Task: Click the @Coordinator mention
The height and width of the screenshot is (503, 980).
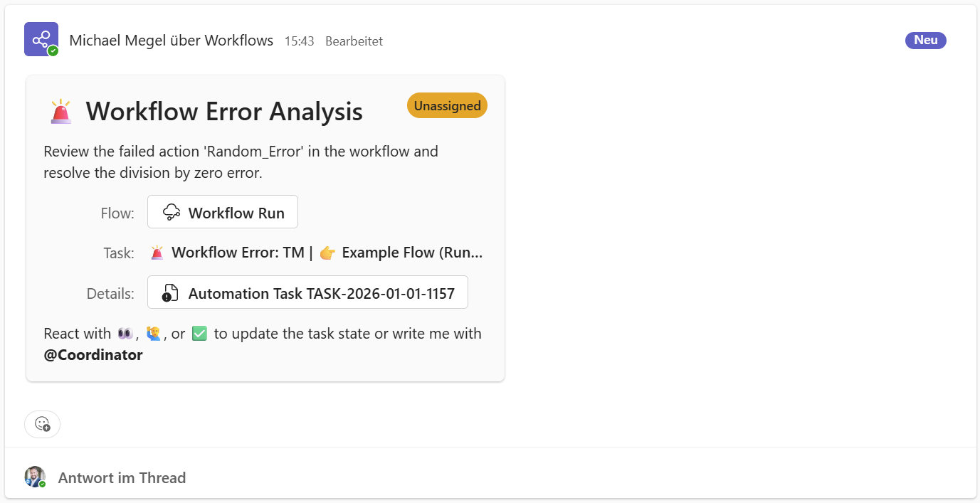Action: coord(93,354)
